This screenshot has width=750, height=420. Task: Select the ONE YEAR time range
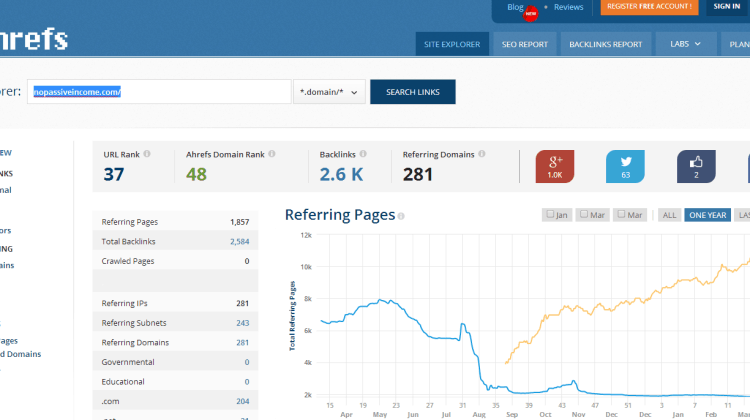pyautogui.click(x=707, y=215)
